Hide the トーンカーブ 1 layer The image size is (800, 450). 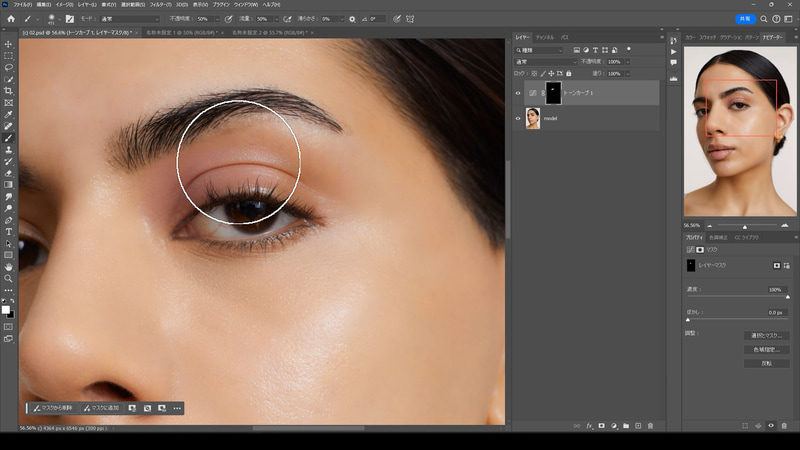[518, 93]
